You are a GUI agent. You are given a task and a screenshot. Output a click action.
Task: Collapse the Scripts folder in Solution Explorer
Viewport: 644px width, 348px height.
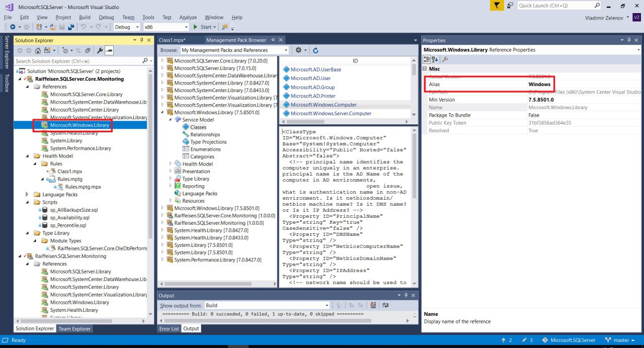(27, 202)
